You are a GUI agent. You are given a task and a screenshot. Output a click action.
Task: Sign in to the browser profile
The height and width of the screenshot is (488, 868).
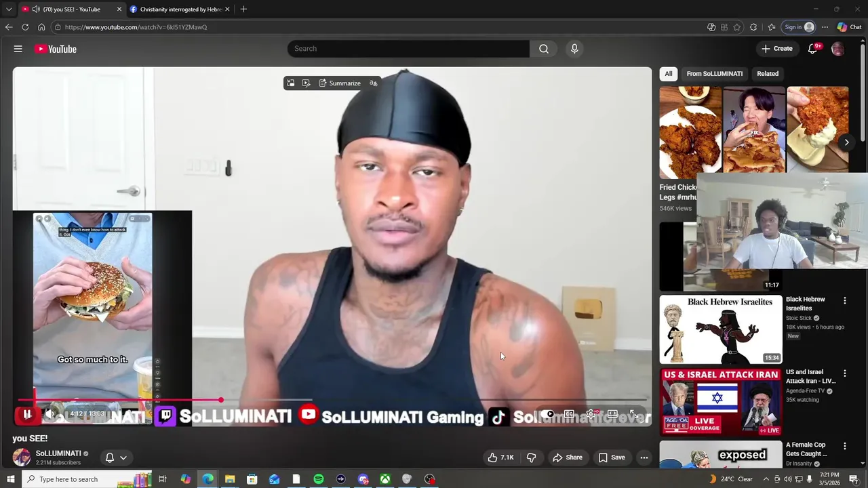[799, 27]
